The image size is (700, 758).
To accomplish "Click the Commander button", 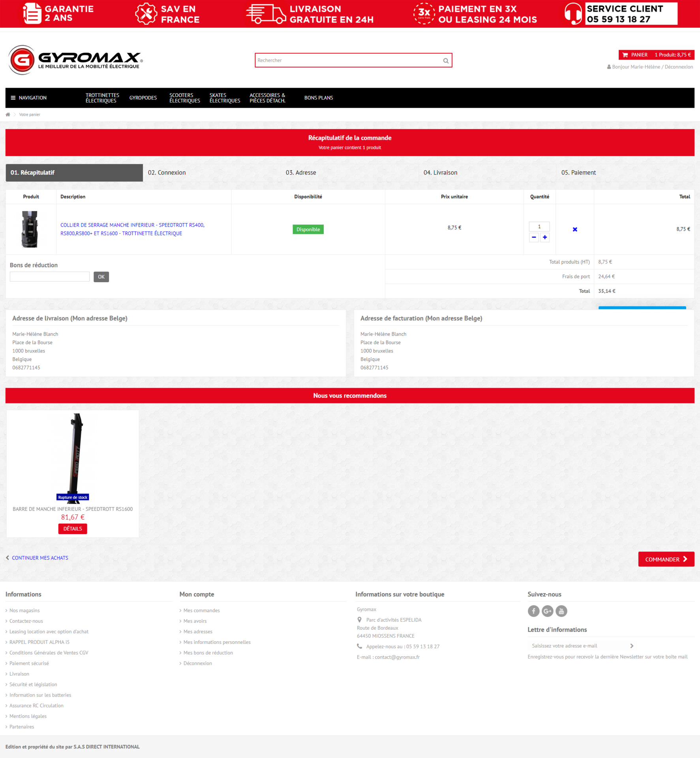I will click(x=666, y=559).
